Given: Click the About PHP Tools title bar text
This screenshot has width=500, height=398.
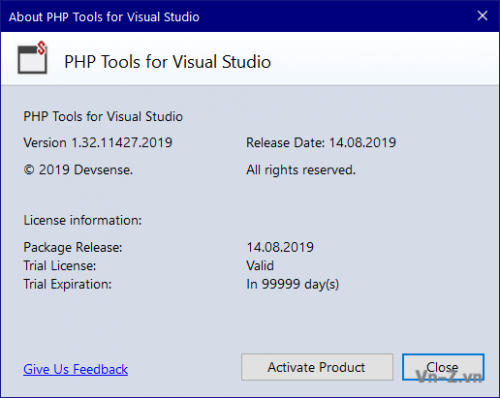Looking at the screenshot, I should [x=104, y=17].
